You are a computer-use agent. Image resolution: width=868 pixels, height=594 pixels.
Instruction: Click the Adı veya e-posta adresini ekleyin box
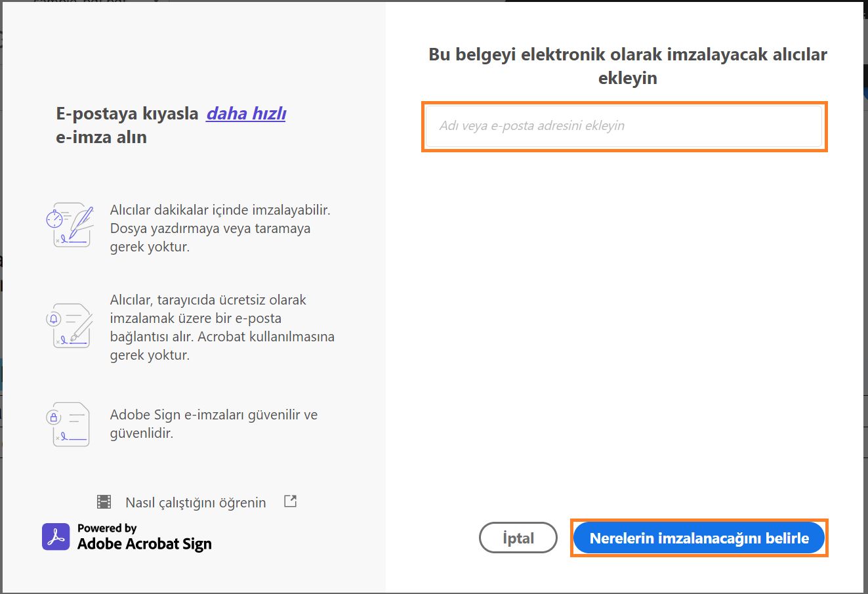(624, 126)
